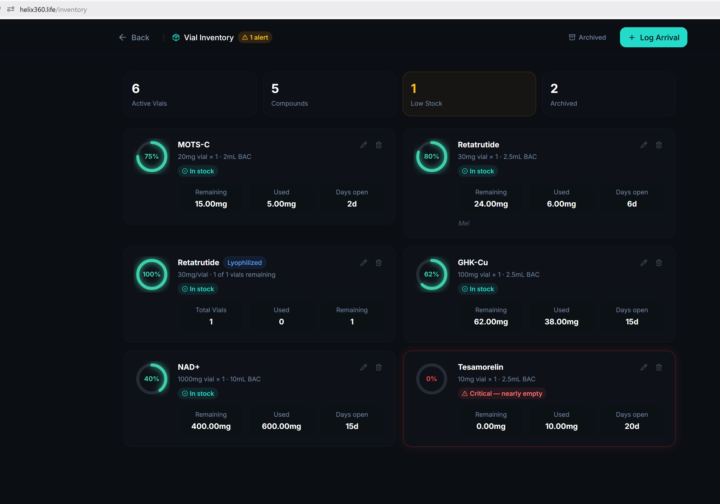Filter by the Low Stock card
The height and width of the screenshot is (504, 720).
pos(469,94)
